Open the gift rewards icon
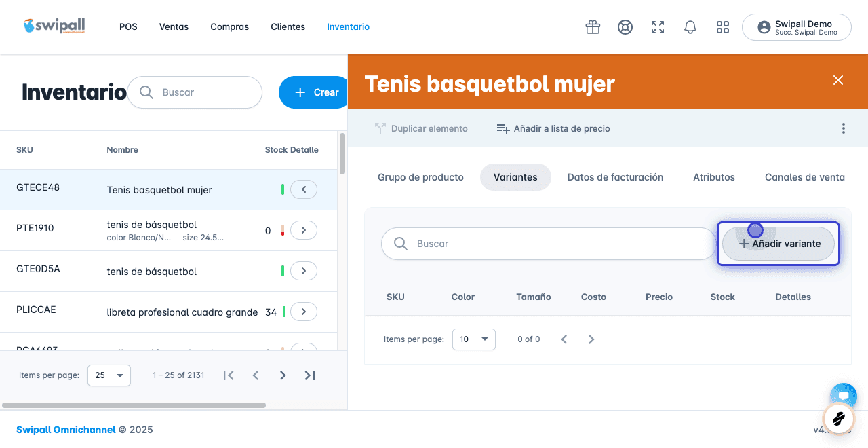Viewport: 868px width, 448px height. coord(593,27)
